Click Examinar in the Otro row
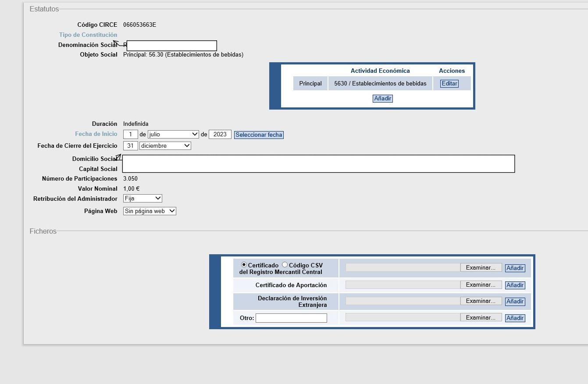This screenshot has height=384, width=588. click(481, 318)
